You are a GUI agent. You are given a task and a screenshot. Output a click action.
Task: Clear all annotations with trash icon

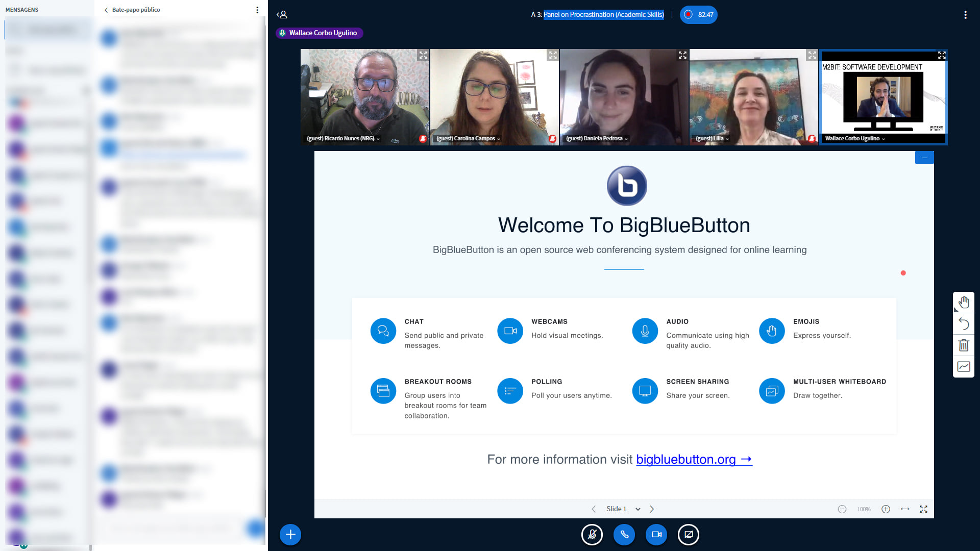(x=964, y=345)
